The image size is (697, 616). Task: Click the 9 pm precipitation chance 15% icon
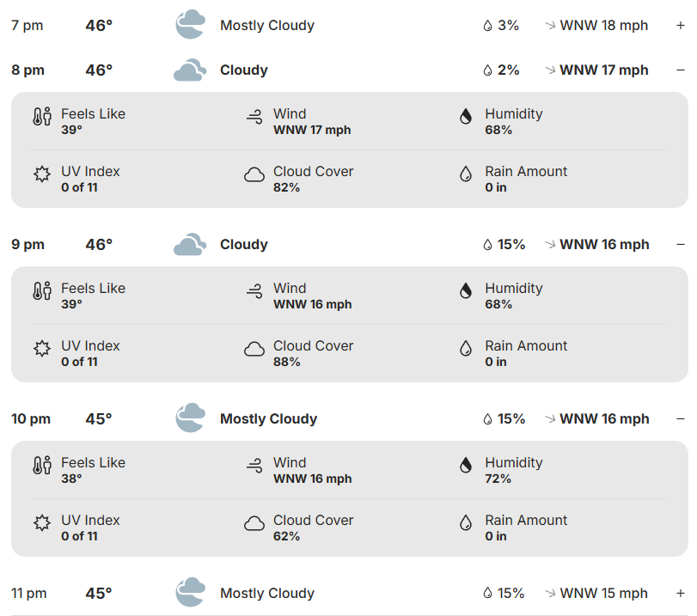click(x=487, y=245)
